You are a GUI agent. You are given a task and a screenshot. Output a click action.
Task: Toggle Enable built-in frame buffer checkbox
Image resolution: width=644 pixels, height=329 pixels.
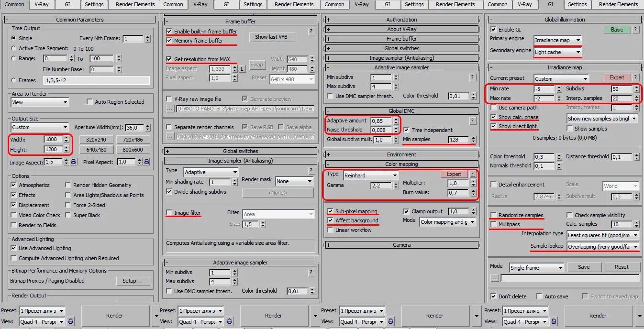tap(169, 31)
